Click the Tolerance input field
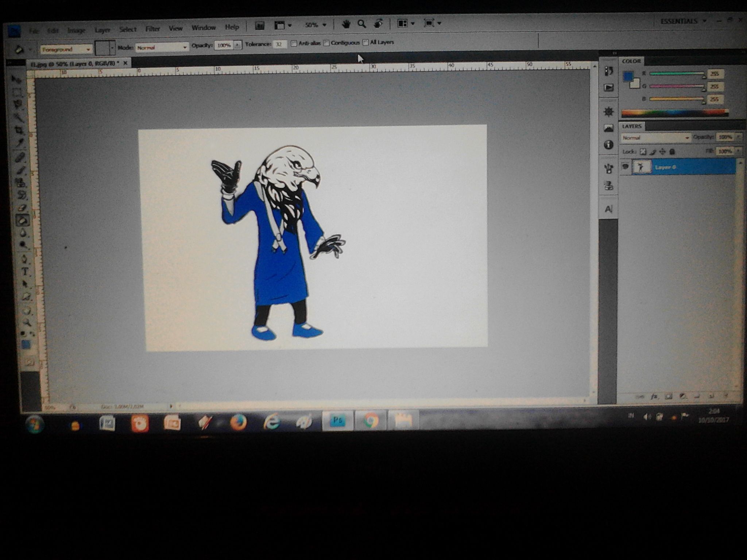747x560 pixels. [x=279, y=44]
